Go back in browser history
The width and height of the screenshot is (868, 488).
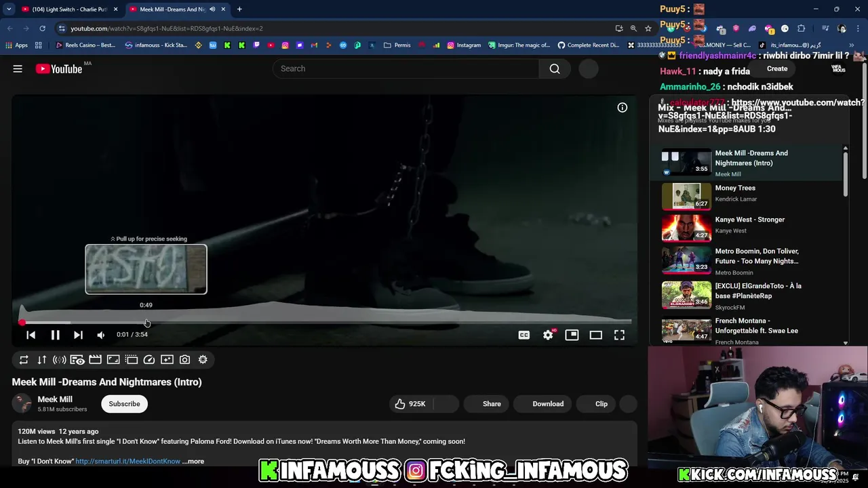(x=9, y=28)
